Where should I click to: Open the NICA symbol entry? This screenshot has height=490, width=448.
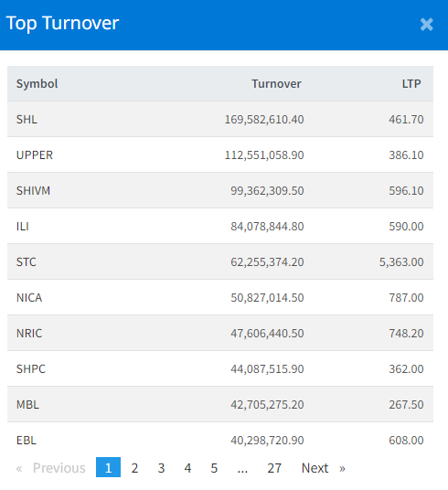point(29,297)
